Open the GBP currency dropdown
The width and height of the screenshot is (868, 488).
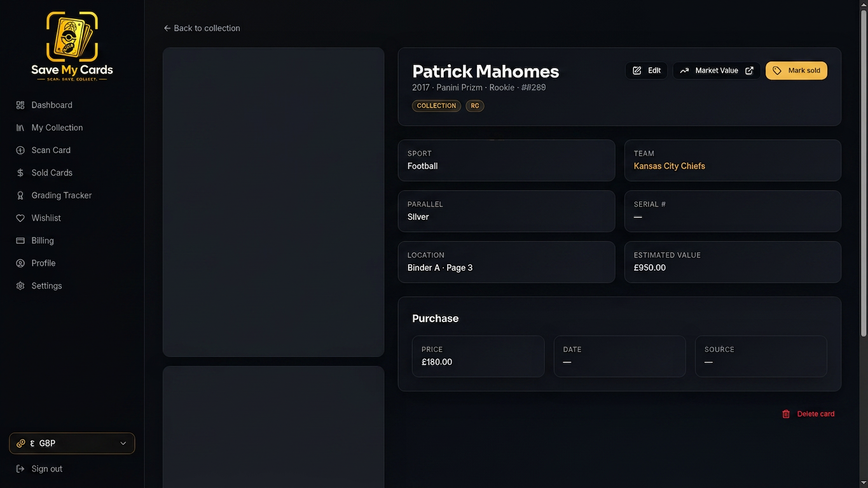coord(72,444)
